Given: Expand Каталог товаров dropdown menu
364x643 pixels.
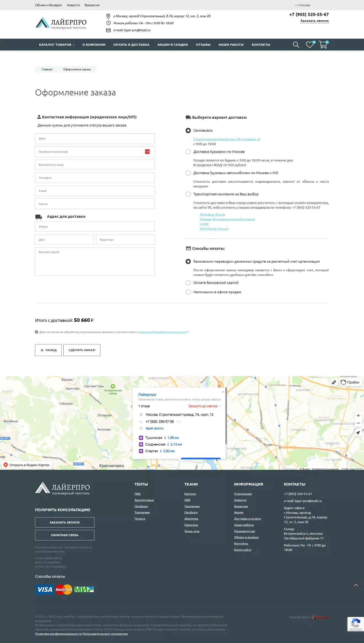Looking at the screenshot, I should click(x=57, y=45).
